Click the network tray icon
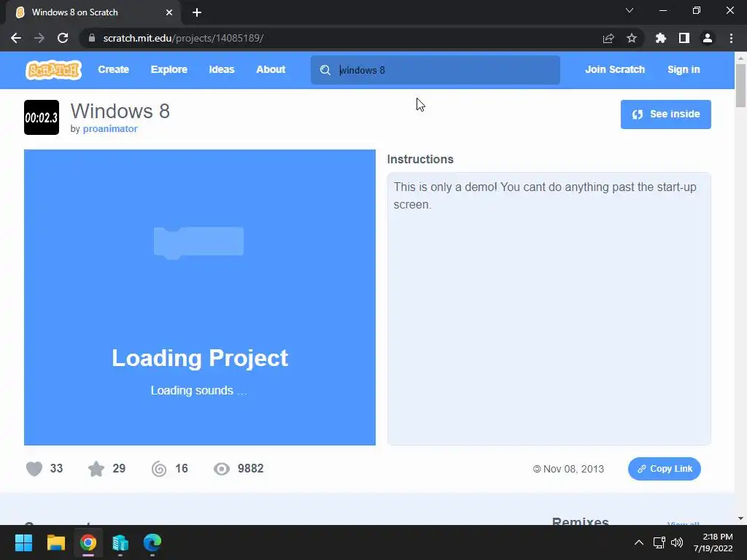 (659, 542)
